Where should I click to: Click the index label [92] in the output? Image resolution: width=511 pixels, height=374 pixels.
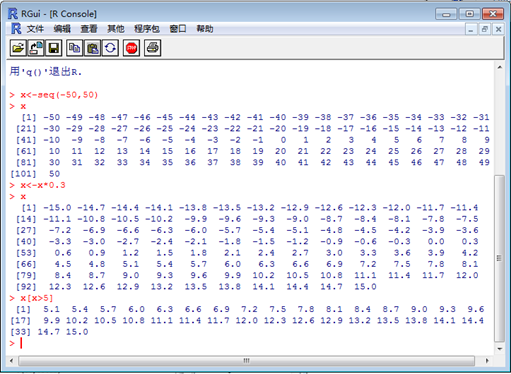[26, 287]
